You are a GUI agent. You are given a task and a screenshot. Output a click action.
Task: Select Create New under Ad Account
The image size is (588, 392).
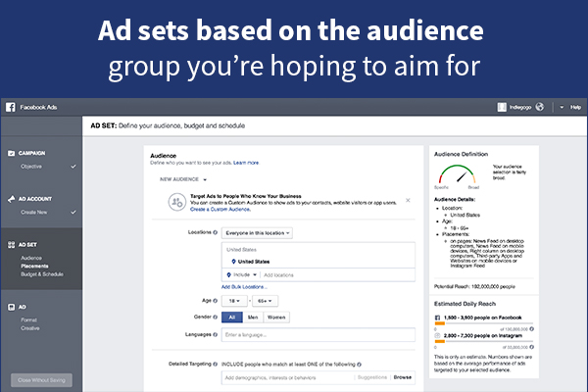click(x=33, y=212)
